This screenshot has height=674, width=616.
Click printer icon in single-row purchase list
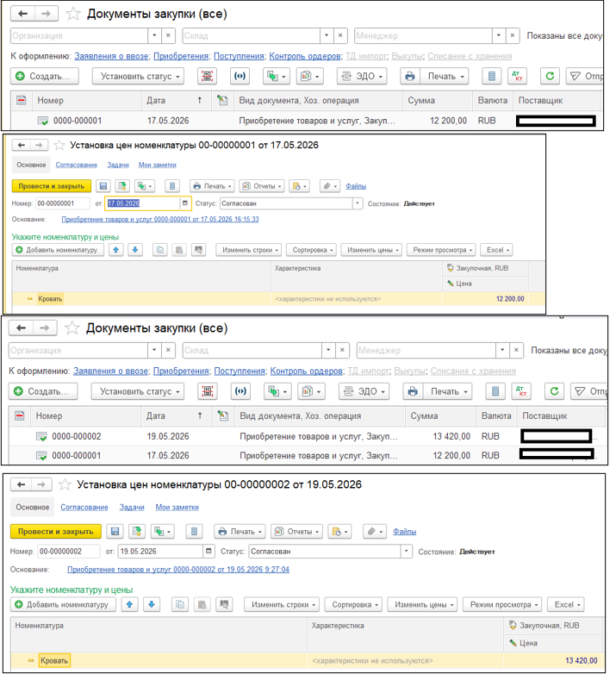(410, 76)
